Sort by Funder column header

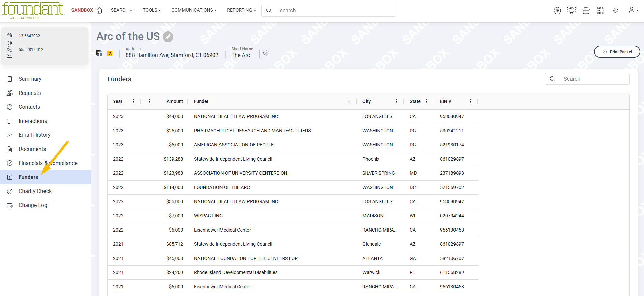click(x=201, y=101)
